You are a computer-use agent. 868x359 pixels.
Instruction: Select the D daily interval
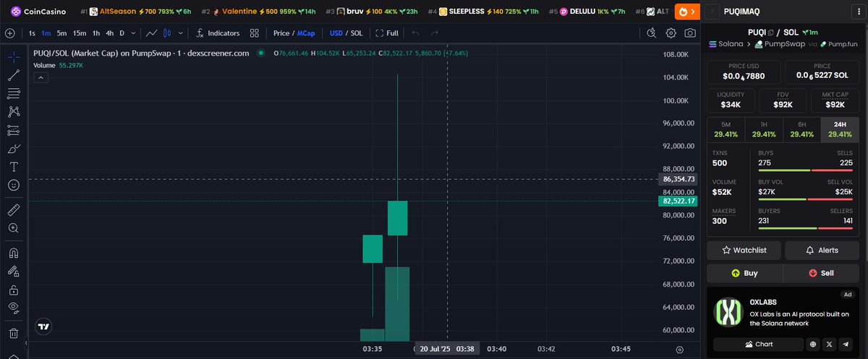pyautogui.click(x=122, y=33)
